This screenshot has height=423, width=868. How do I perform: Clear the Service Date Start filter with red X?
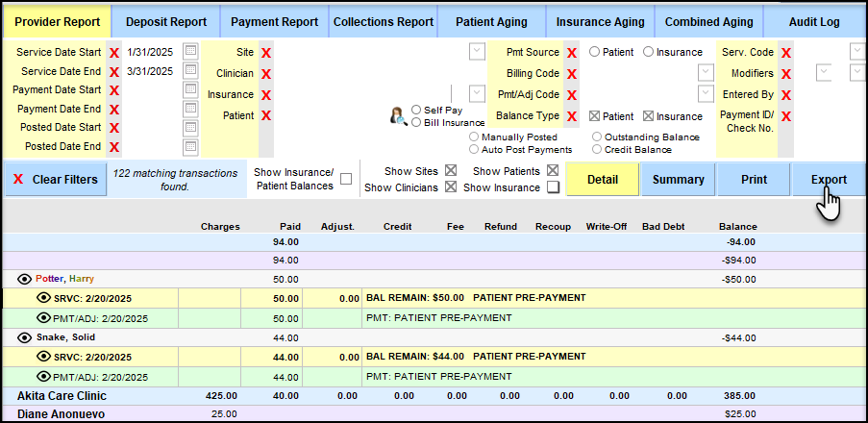click(114, 53)
